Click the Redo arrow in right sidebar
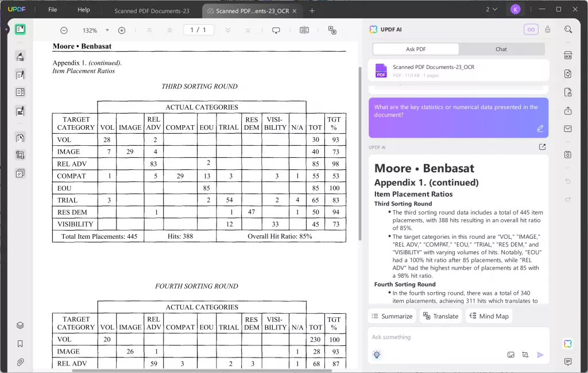The image size is (588, 373). (x=568, y=199)
